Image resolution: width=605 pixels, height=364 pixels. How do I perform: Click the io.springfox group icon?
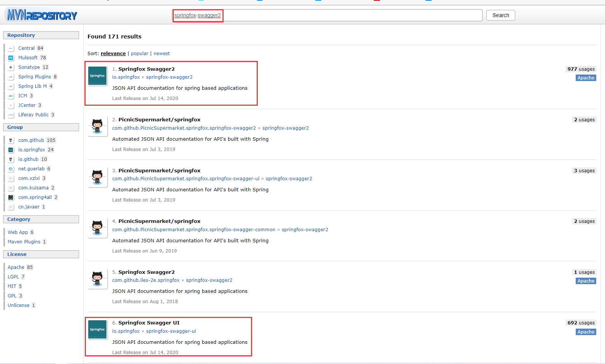[x=11, y=150]
